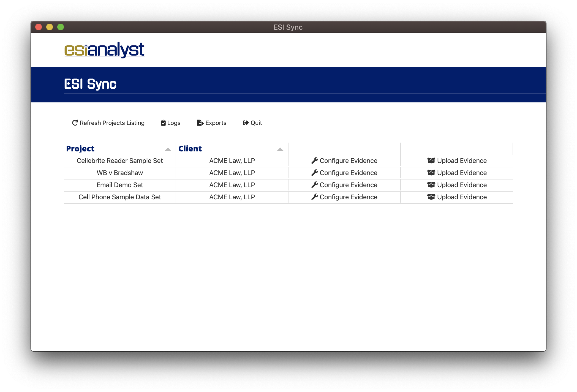Click the Quit sign-out icon
This screenshot has height=392, width=577.
(x=246, y=123)
